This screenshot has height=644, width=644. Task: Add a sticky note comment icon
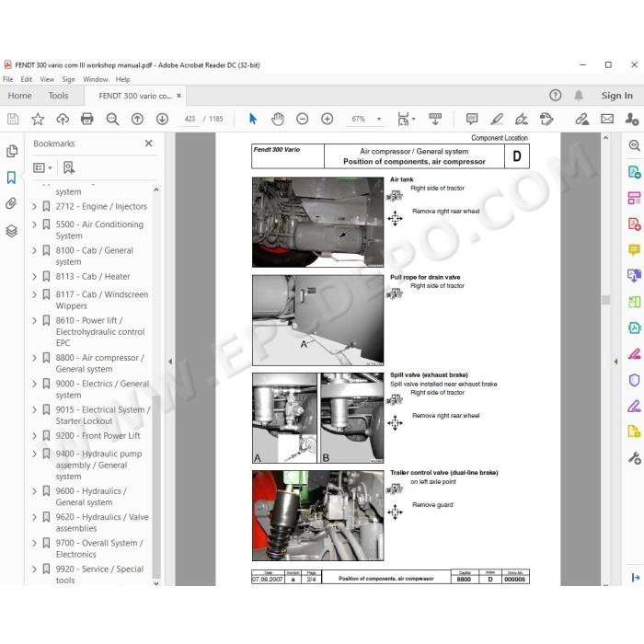[x=472, y=119]
